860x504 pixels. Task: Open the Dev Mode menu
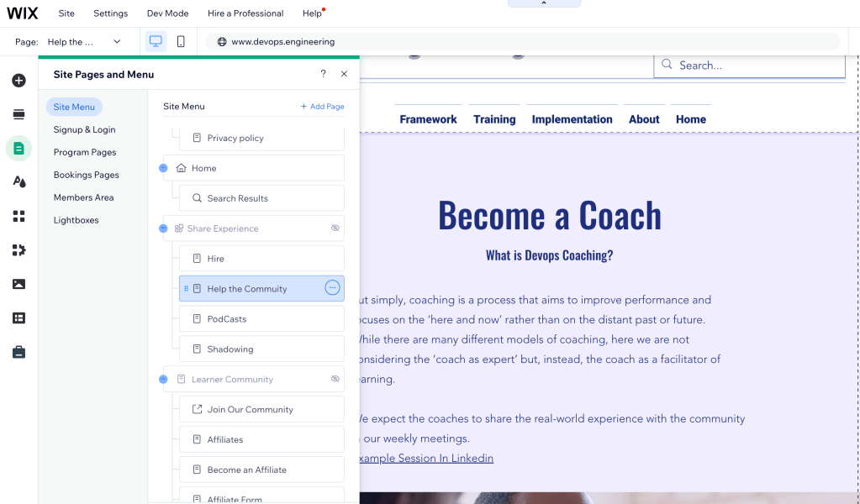click(x=167, y=13)
